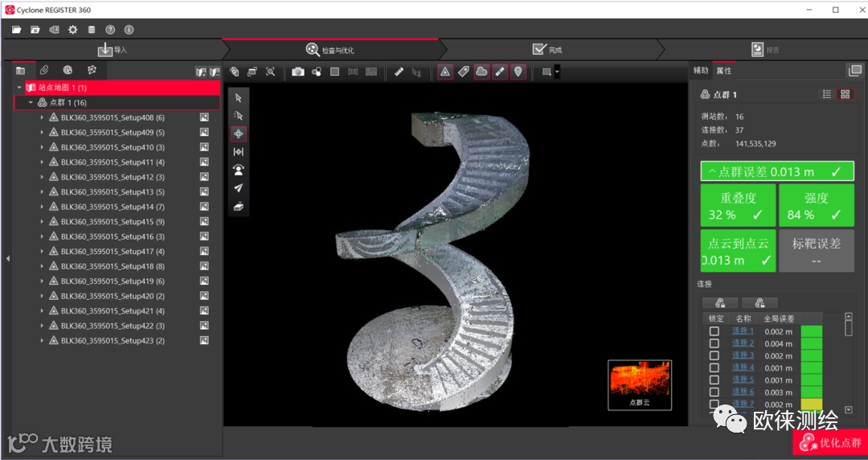Open the 连接 2 link
This screenshot has width=868, height=460.
pos(743,343)
